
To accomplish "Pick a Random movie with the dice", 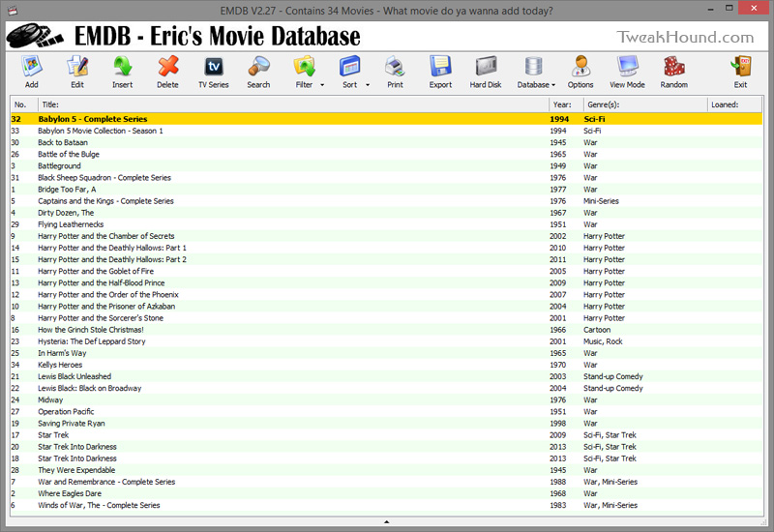I will tap(673, 67).
